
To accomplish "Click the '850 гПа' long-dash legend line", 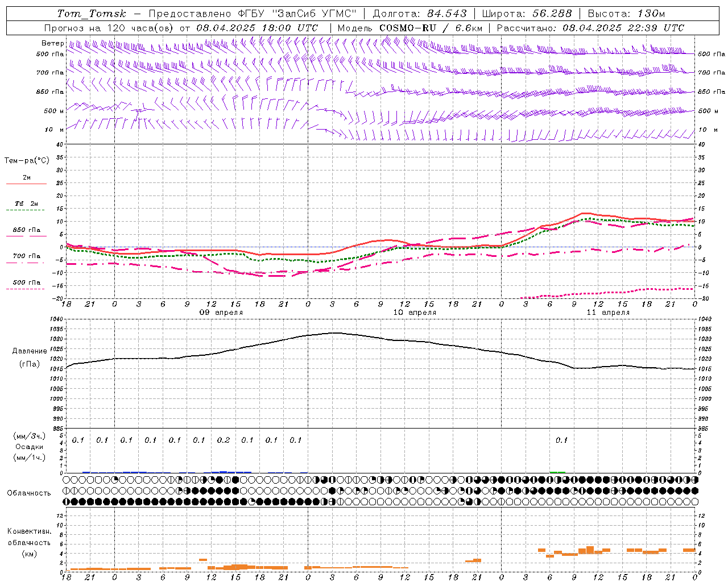I will click(x=26, y=236).
